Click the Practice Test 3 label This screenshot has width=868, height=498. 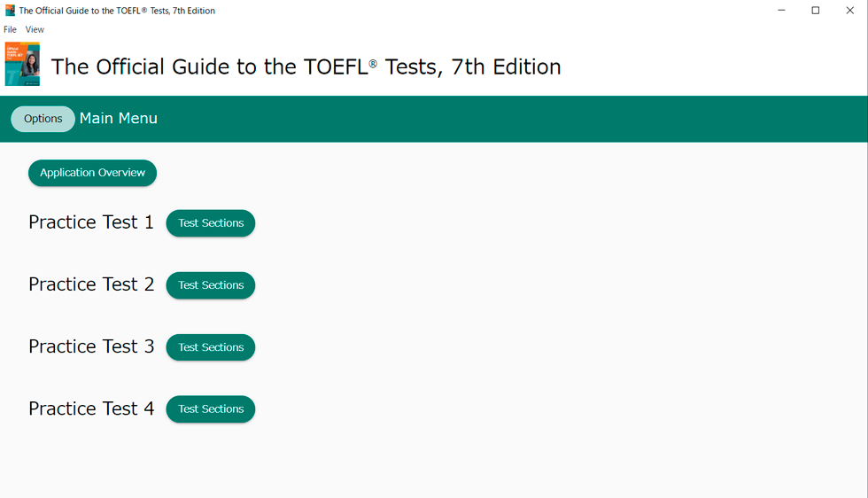pos(91,346)
